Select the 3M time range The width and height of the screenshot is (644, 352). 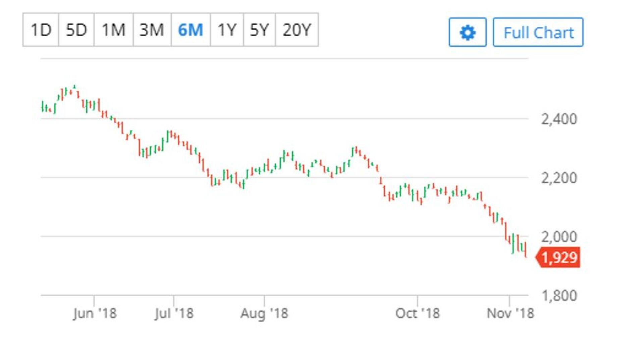[152, 30]
